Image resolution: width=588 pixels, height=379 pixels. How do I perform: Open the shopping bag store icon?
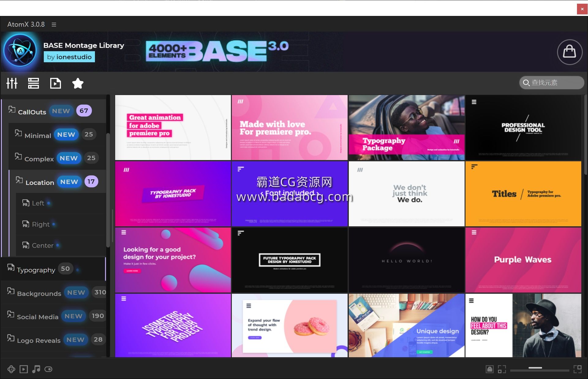pos(569,52)
